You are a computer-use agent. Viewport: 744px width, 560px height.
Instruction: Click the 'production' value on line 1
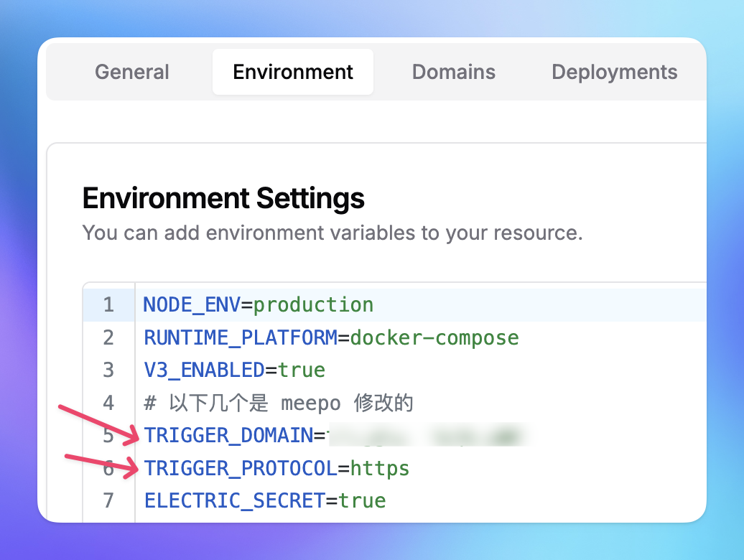(313, 304)
